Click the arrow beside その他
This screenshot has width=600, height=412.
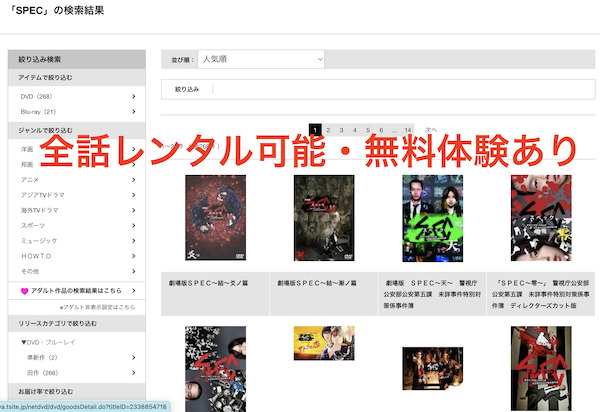134,271
